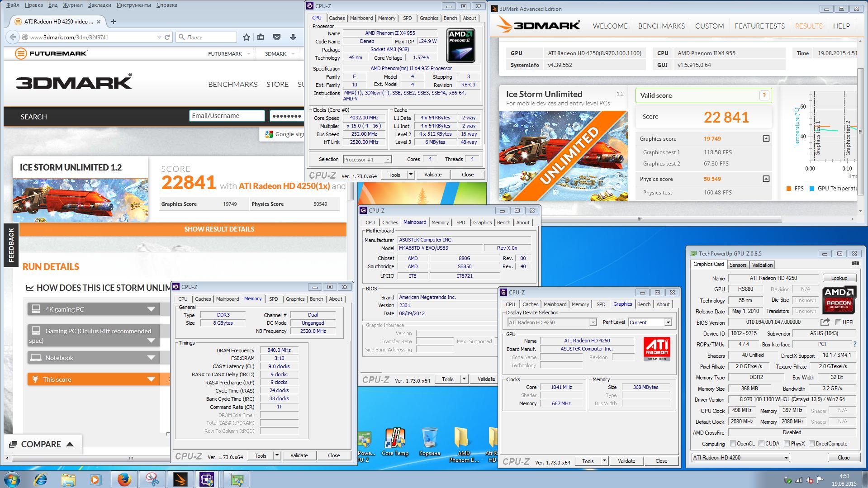Switch to 3DMark app on taskbar
The height and width of the screenshot is (488, 868).
click(x=180, y=479)
